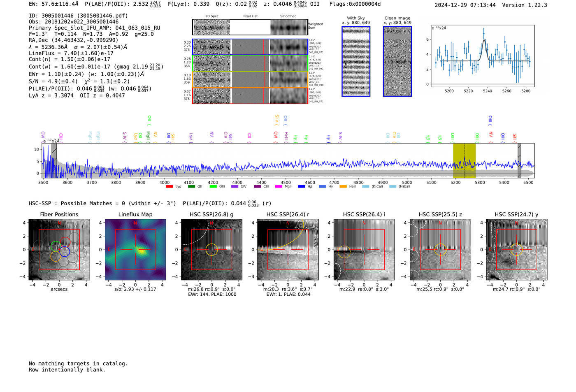The image size is (576, 392).
Task: Click the Obs: 20191202v022_3005001446 line
Action: click(74, 22)
